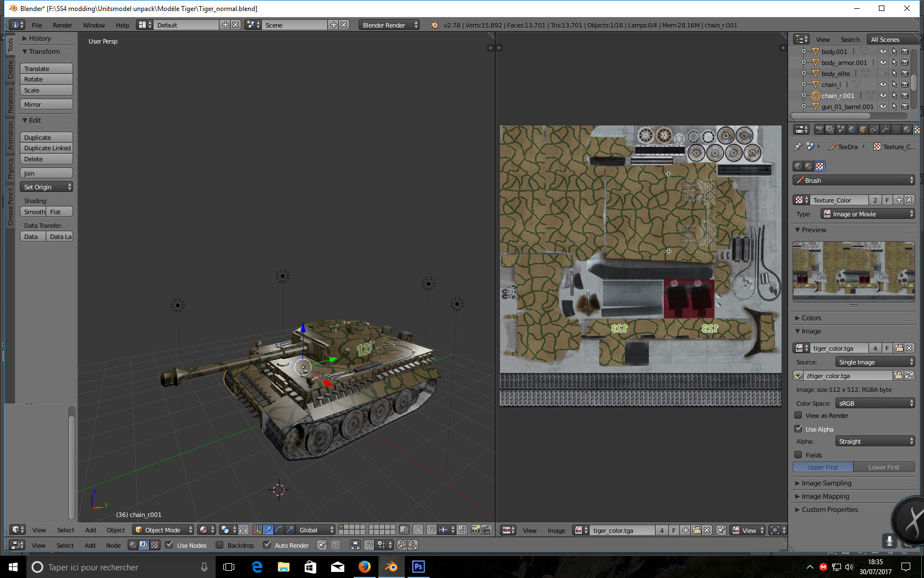This screenshot has width=924, height=578.
Task: Enable View as Render checkbox
Action: point(799,415)
